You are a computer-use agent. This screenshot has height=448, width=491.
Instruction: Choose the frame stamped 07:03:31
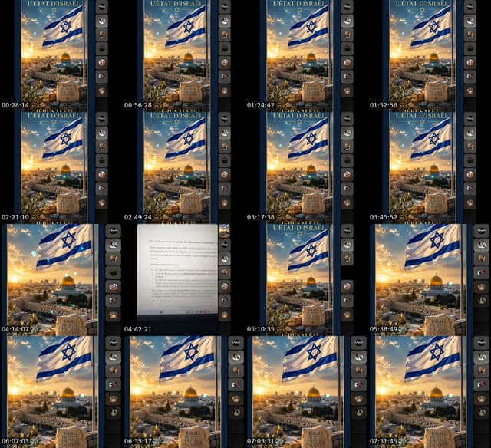pyautogui.click(x=307, y=392)
